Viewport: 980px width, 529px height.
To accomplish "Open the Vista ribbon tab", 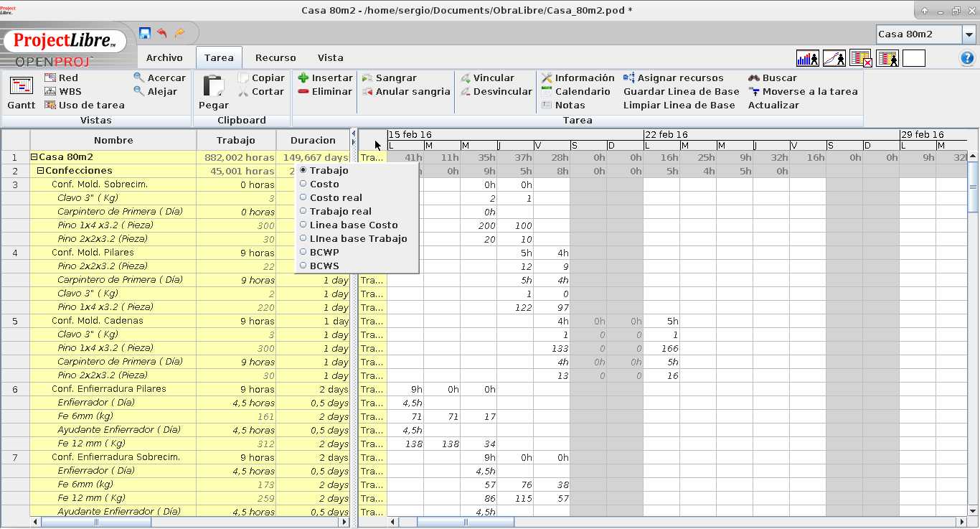I will point(331,57).
